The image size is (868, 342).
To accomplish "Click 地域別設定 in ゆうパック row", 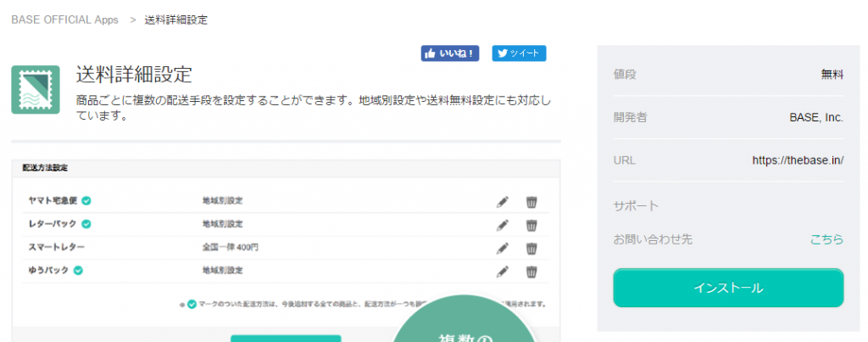I will coord(223,271).
